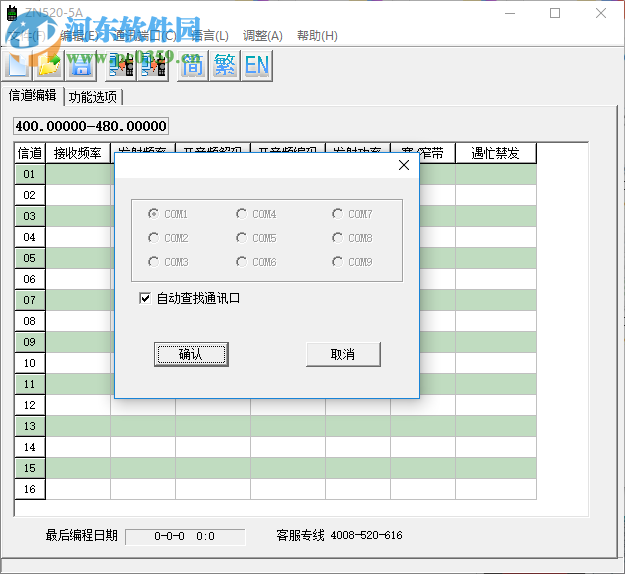
Task: Open the 编辑(E) menu
Action: [79, 36]
